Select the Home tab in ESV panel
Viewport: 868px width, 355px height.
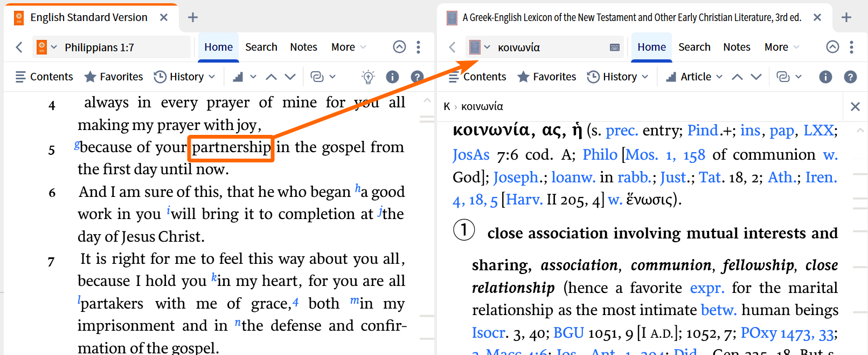[218, 47]
